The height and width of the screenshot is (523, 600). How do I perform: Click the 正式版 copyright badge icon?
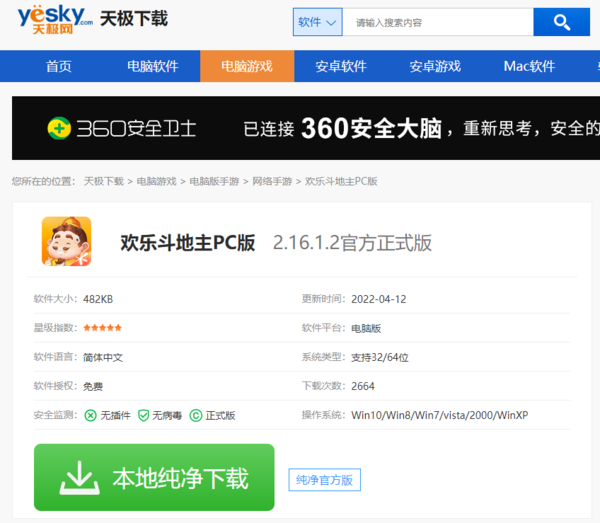pos(196,415)
